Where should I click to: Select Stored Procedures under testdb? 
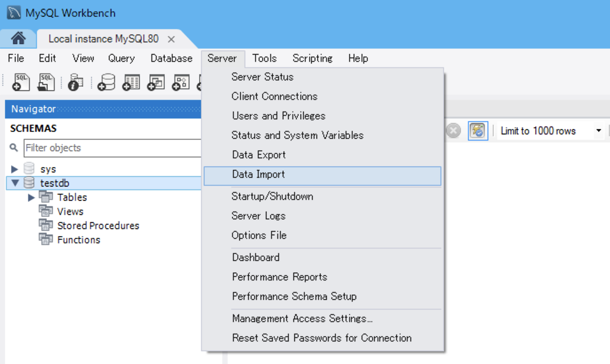[x=98, y=225]
